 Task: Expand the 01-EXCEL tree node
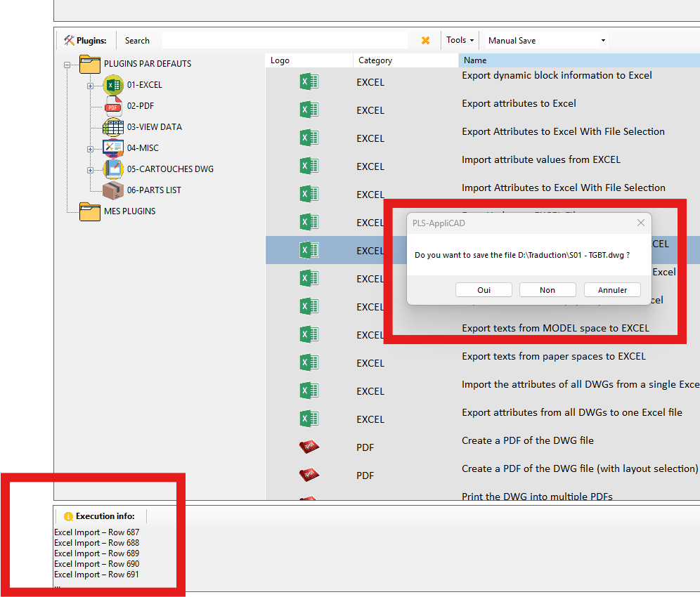[x=90, y=86]
